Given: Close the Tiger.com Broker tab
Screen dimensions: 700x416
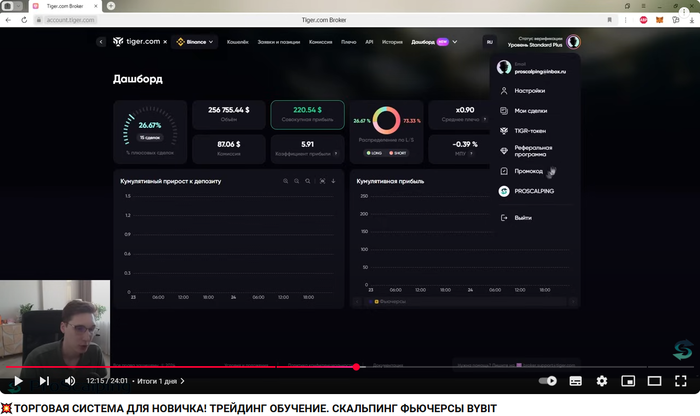Looking at the screenshot, I should [x=96, y=6].
